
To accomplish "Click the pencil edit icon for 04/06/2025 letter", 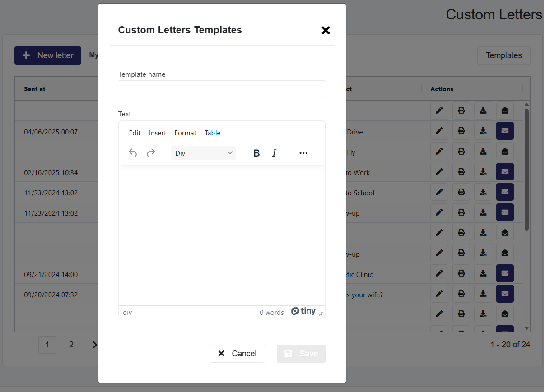I will coord(439,131).
